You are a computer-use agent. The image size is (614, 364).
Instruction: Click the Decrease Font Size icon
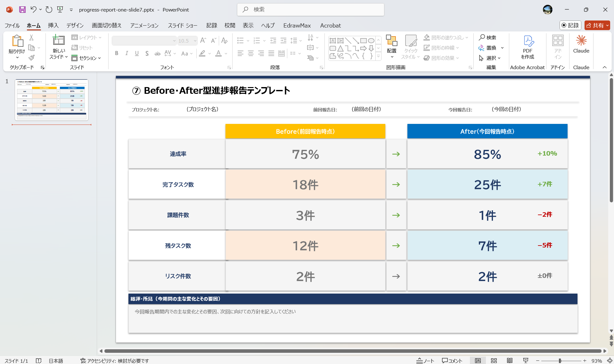pos(214,41)
